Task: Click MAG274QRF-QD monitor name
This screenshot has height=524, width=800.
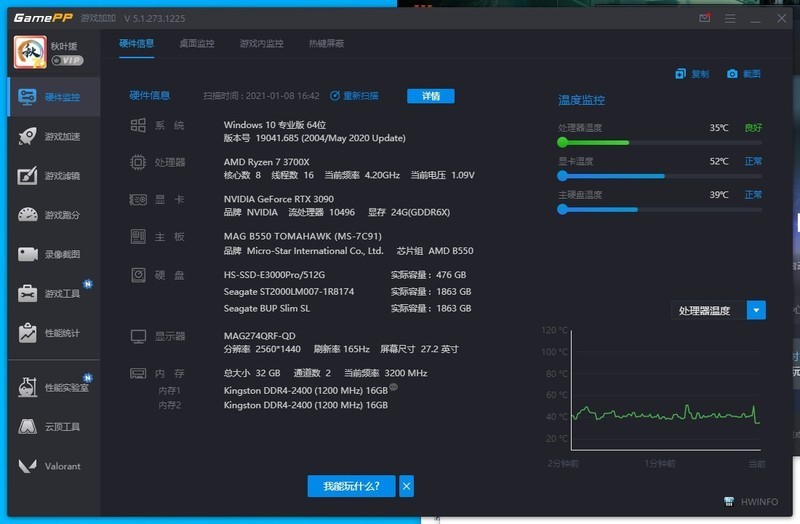Action: 259,336
